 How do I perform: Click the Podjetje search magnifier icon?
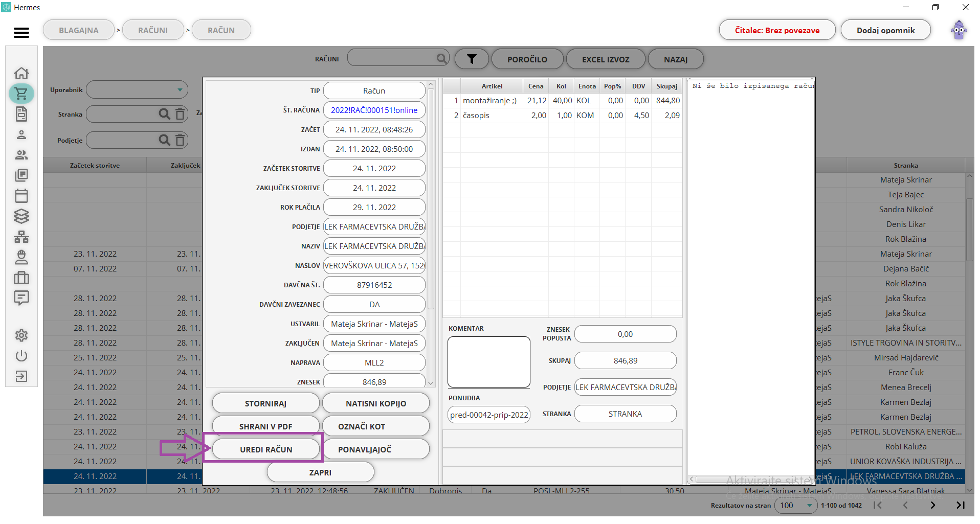tap(164, 140)
